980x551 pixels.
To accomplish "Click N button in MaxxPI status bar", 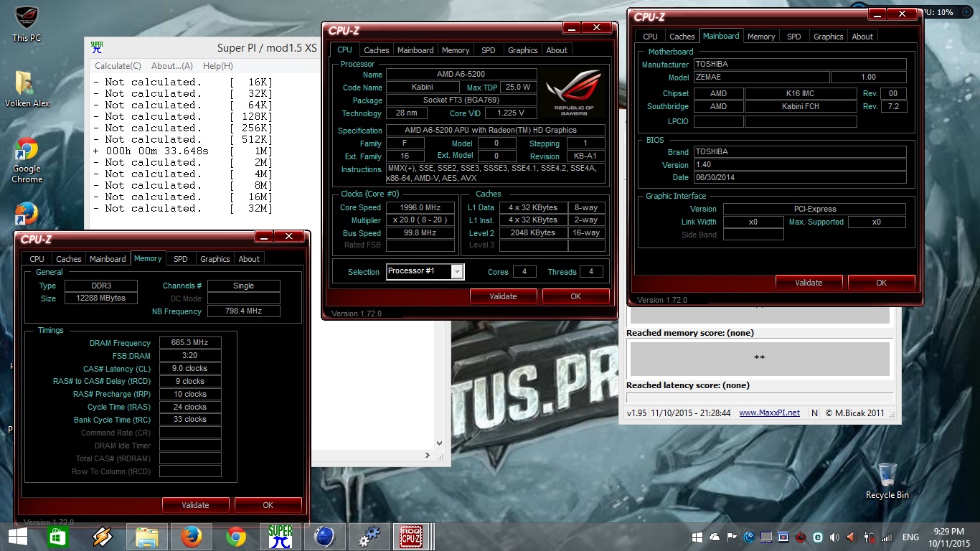I will [814, 413].
